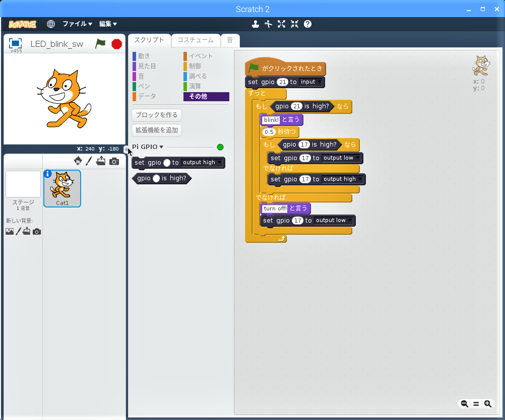Click palette 'gpio is high?' pin field
Screen dimensions: 505x420
[156, 178]
